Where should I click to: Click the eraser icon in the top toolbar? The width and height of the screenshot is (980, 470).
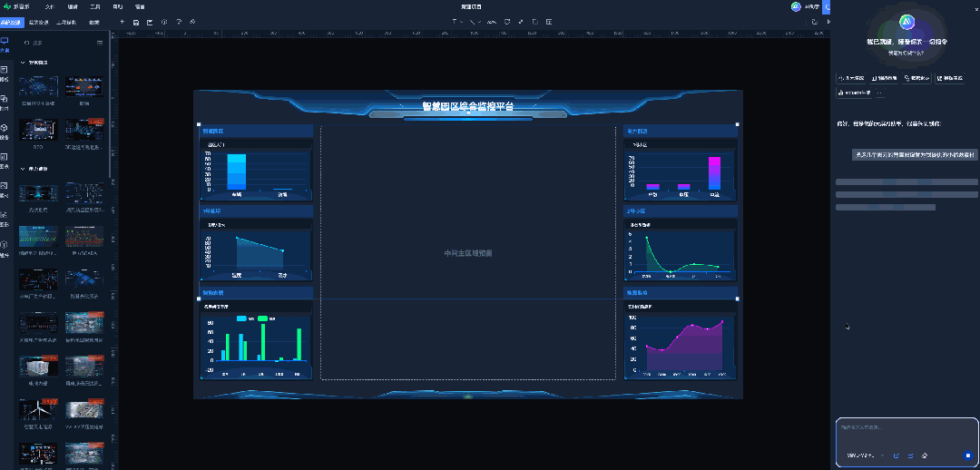click(192, 22)
